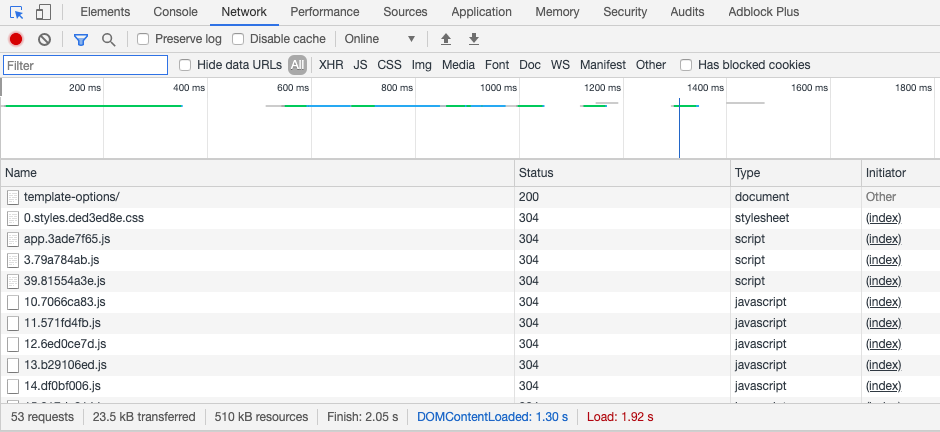Click the stylesheet type cell
The height and width of the screenshot is (432, 940).
click(762, 218)
